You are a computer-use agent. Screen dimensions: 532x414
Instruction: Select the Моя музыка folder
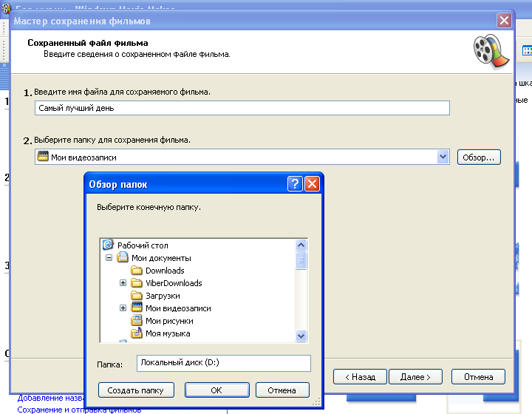point(168,333)
